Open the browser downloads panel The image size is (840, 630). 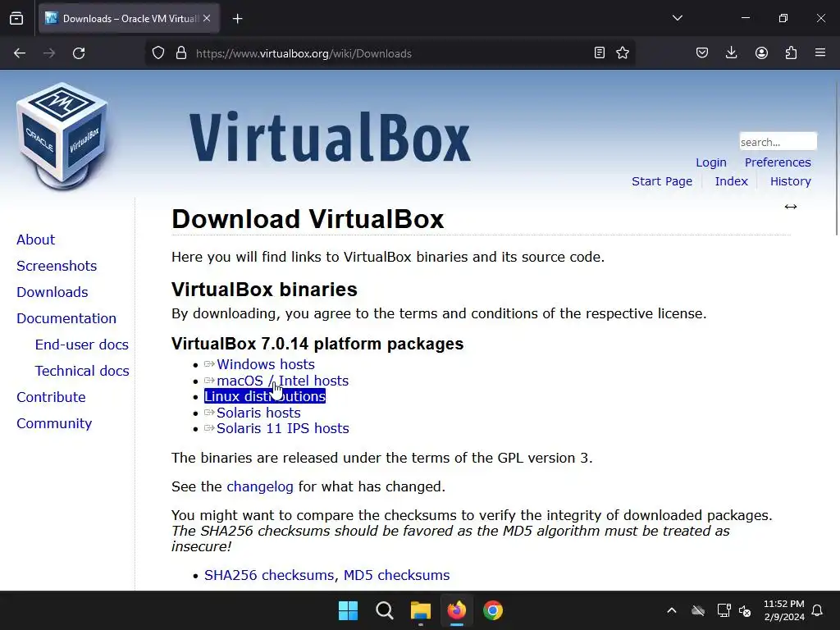pos(731,52)
